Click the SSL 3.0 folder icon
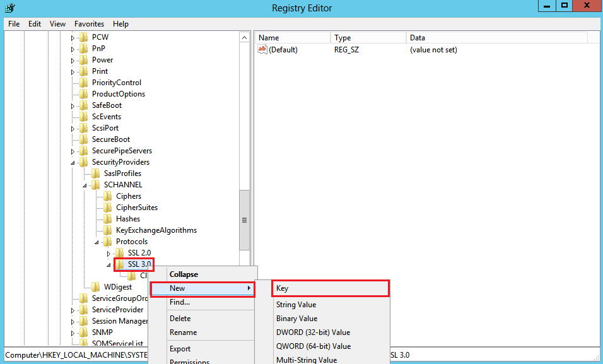Viewport: 603px width, 364px height. click(x=121, y=264)
